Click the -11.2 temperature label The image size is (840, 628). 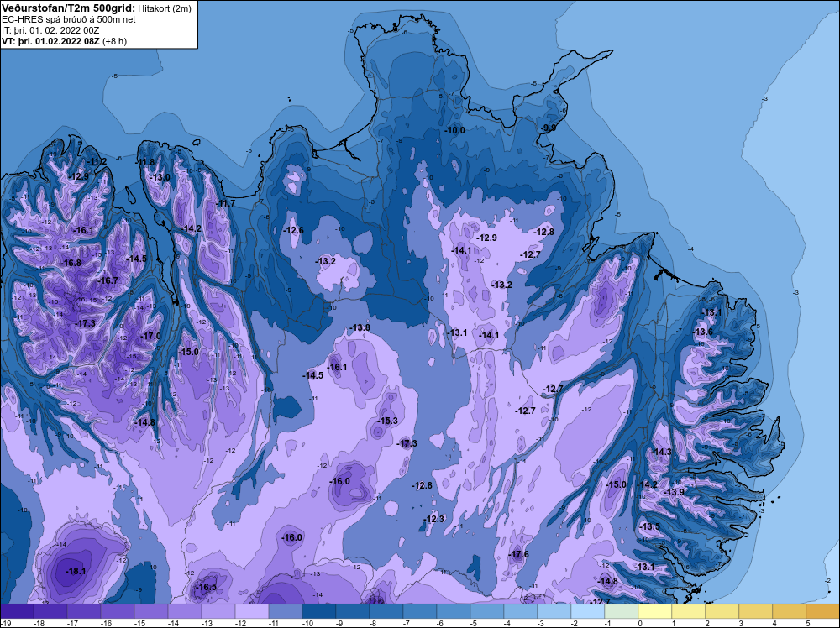(x=97, y=162)
